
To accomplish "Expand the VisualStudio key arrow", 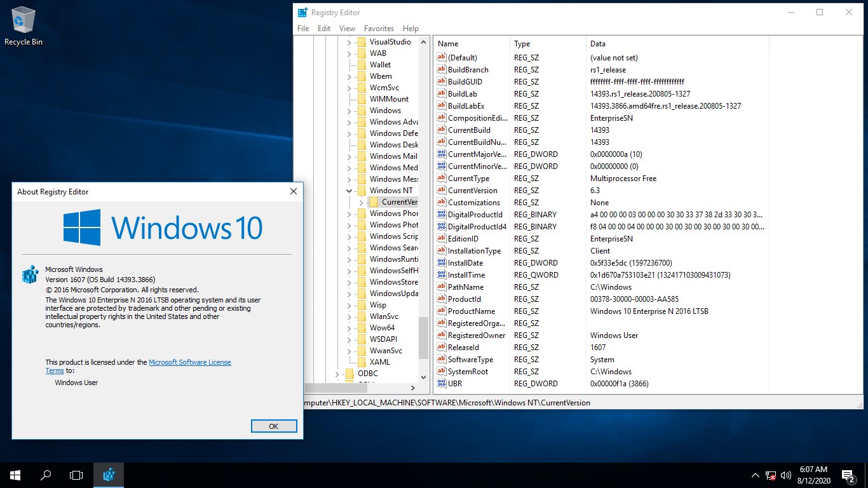I will tap(349, 42).
